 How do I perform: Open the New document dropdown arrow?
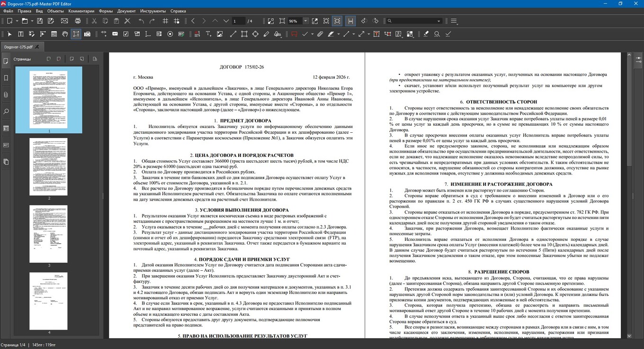coord(17,21)
